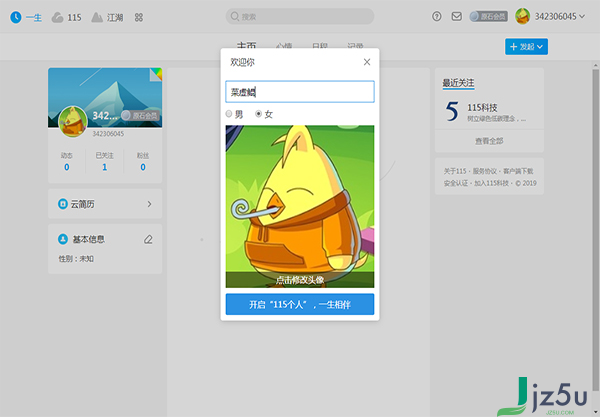Open the 加入115科技 footer link
The width and height of the screenshot is (600, 417).
[491, 183]
